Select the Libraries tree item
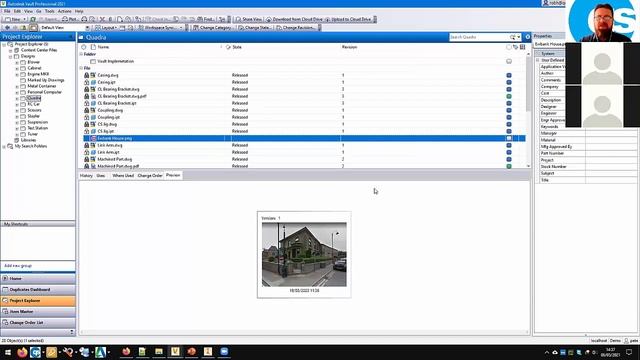 (x=28, y=140)
